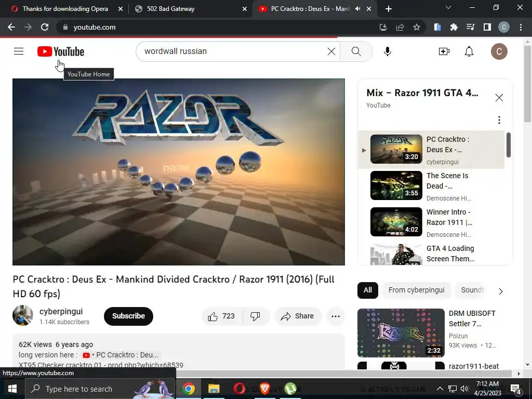Go back with the browser back arrow
Image resolution: width=532 pixels, height=399 pixels.
coord(11,27)
